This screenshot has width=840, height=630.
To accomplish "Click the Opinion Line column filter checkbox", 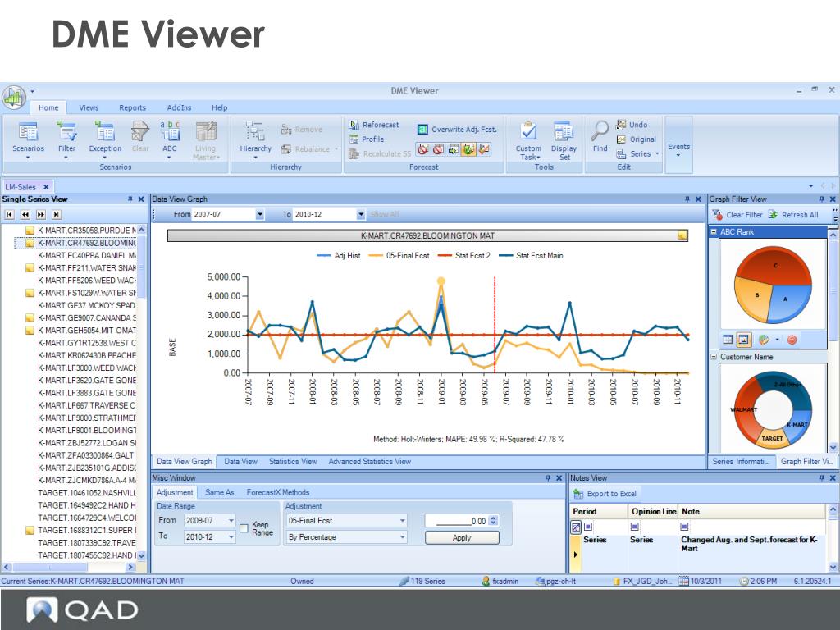I will (635, 527).
